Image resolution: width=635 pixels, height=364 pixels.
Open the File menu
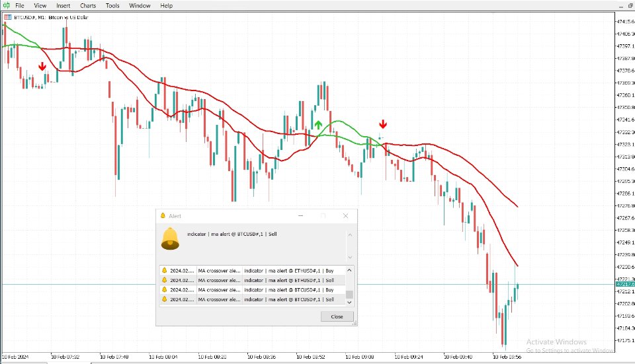pos(19,6)
